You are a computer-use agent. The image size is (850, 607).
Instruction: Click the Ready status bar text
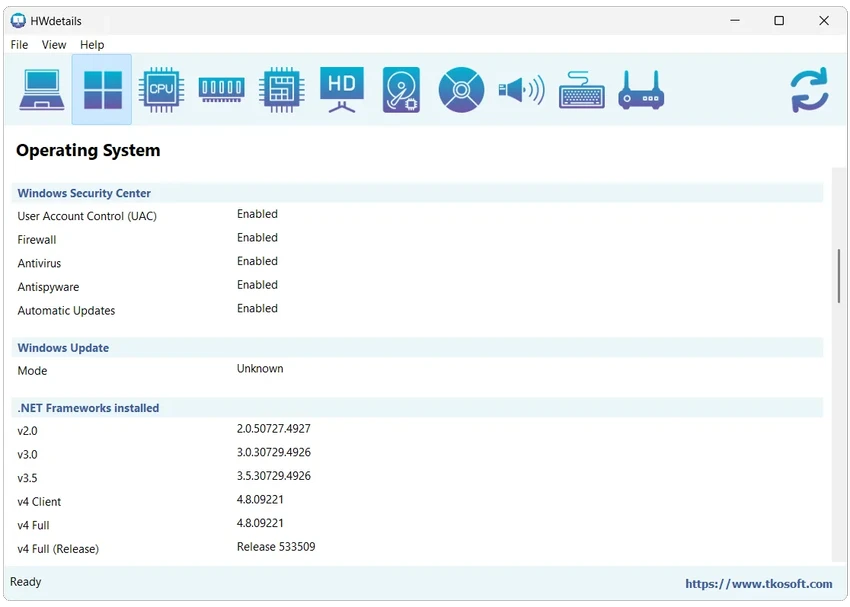[25, 582]
